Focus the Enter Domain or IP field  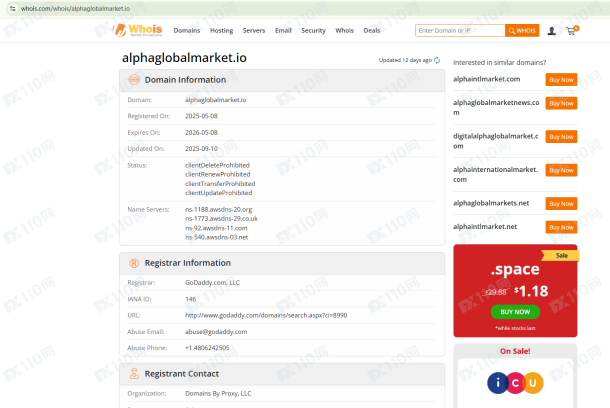tap(460, 30)
